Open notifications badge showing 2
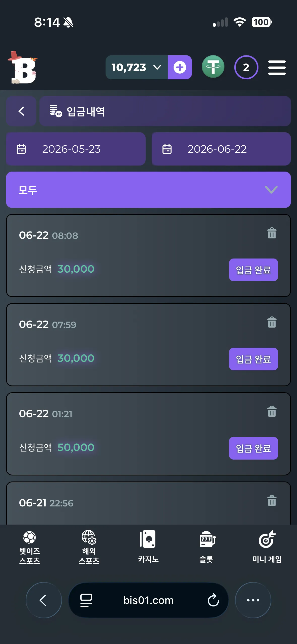The image size is (297, 644). pos(246,67)
